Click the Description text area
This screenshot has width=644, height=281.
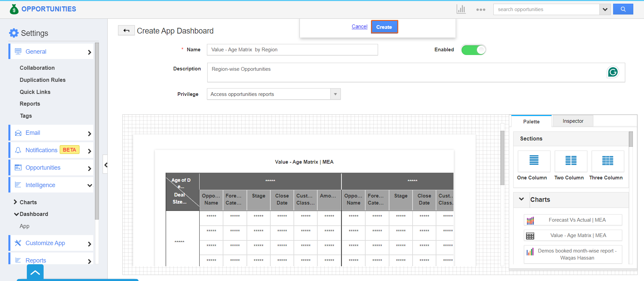click(416, 72)
